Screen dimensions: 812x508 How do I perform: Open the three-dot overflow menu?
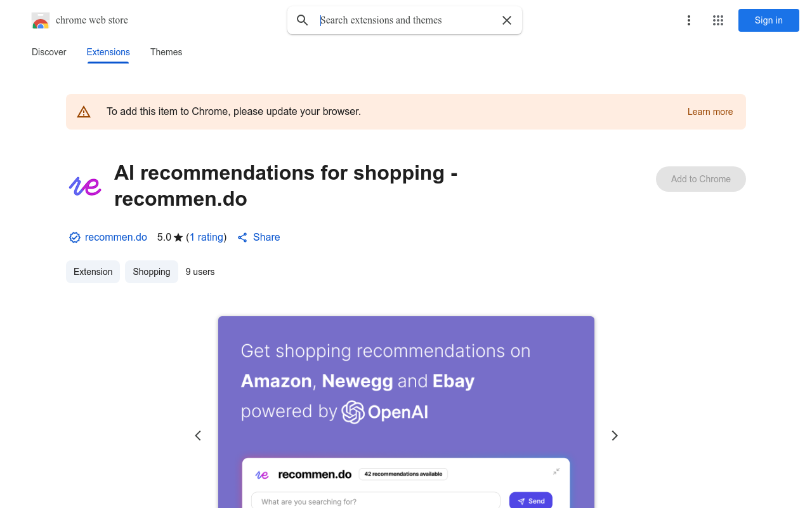[689, 20]
